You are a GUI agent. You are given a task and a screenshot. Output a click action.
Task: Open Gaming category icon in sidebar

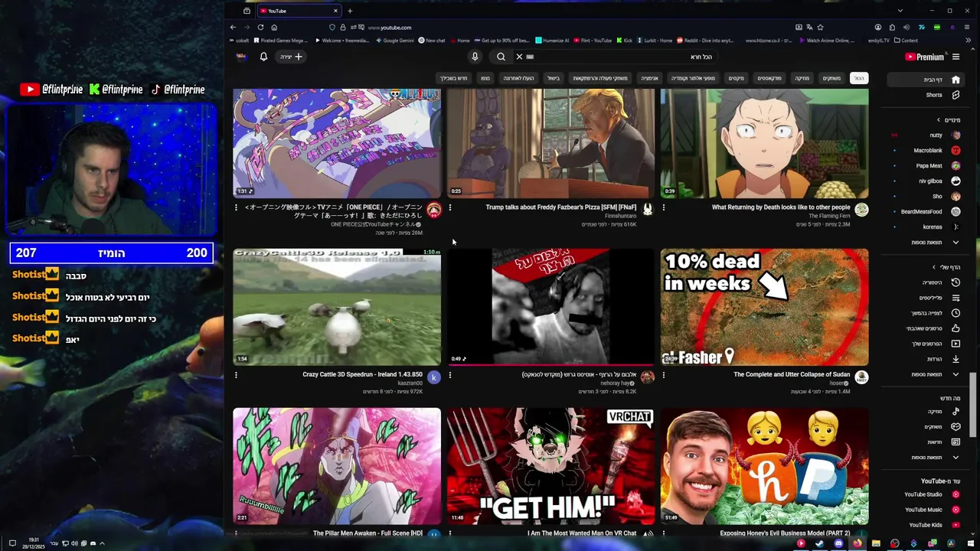pos(955,426)
